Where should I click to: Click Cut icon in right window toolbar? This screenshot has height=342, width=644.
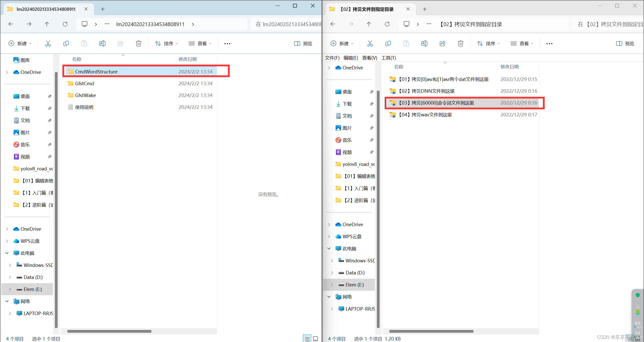[370, 43]
